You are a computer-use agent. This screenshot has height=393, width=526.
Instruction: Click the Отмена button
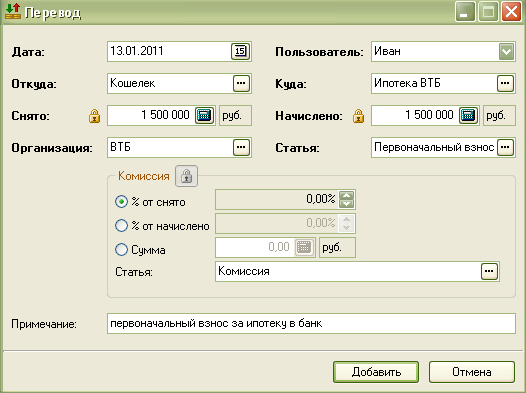[x=472, y=372]
